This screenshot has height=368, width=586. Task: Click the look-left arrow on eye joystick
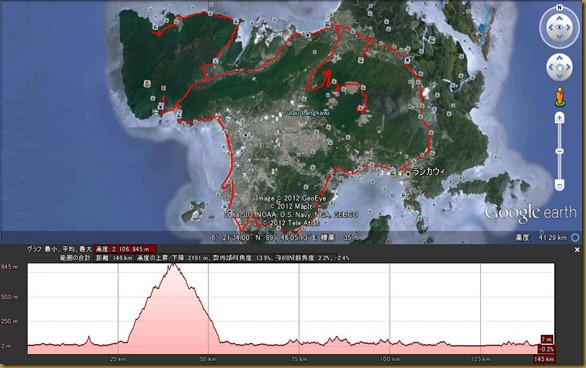pos(550,27)
